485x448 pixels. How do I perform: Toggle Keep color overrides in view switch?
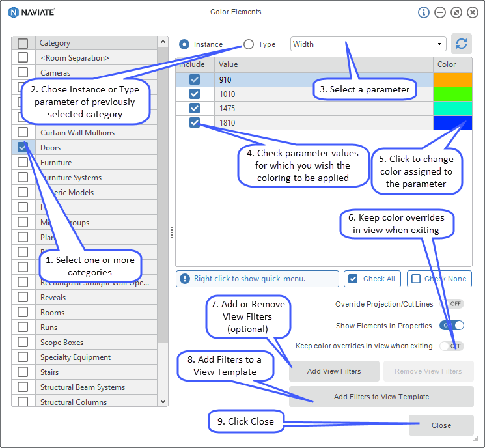pos(452,346)
